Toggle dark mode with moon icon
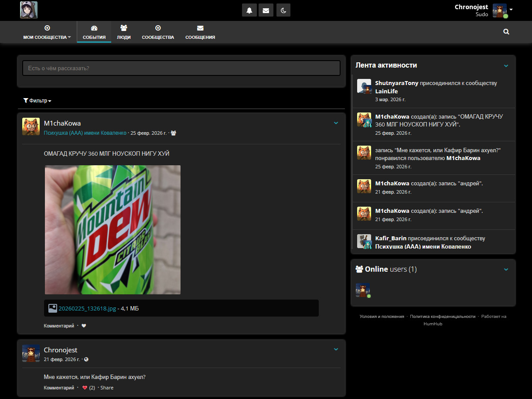The height and width of the screenshot is (399, 532). pos(283,10)
